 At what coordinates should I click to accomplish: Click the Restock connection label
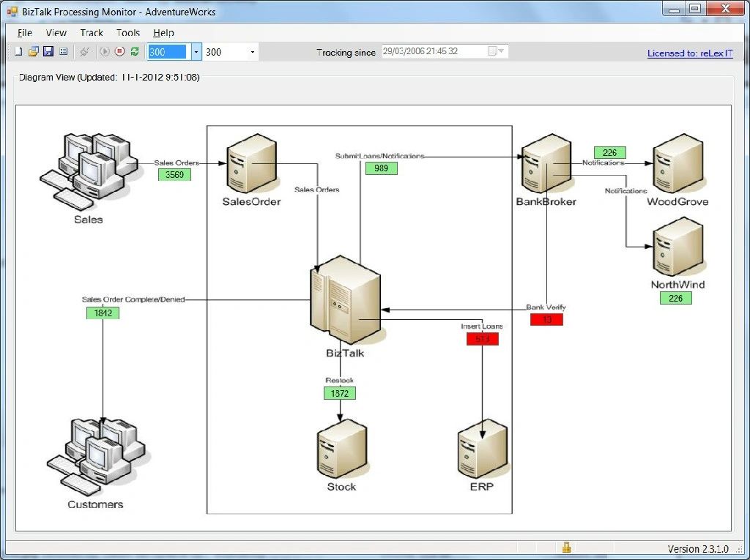340,380
